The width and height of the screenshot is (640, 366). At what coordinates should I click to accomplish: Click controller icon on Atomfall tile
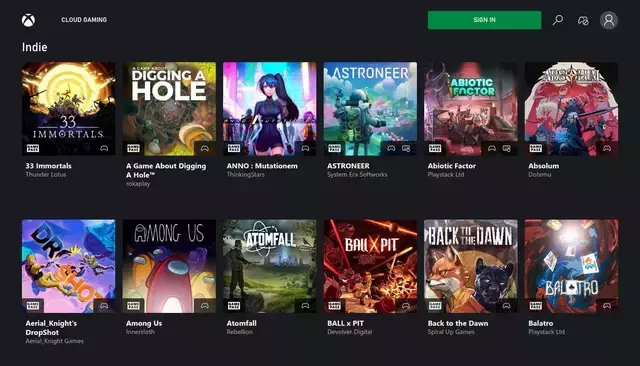(x=305, y=306)
